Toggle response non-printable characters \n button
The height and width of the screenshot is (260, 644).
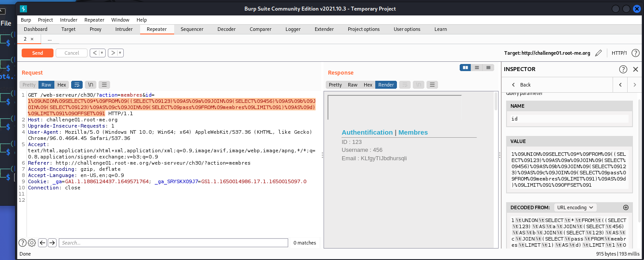click(419, 85)
